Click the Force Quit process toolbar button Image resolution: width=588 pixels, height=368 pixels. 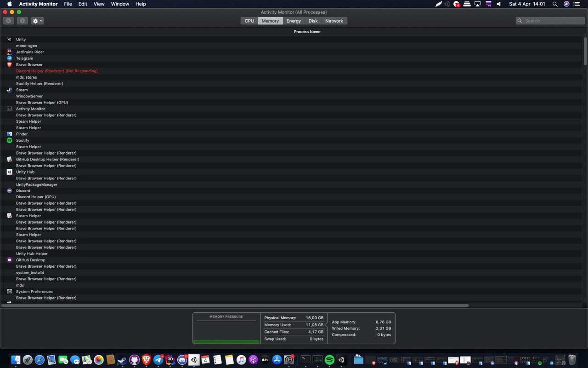[8, 21]
